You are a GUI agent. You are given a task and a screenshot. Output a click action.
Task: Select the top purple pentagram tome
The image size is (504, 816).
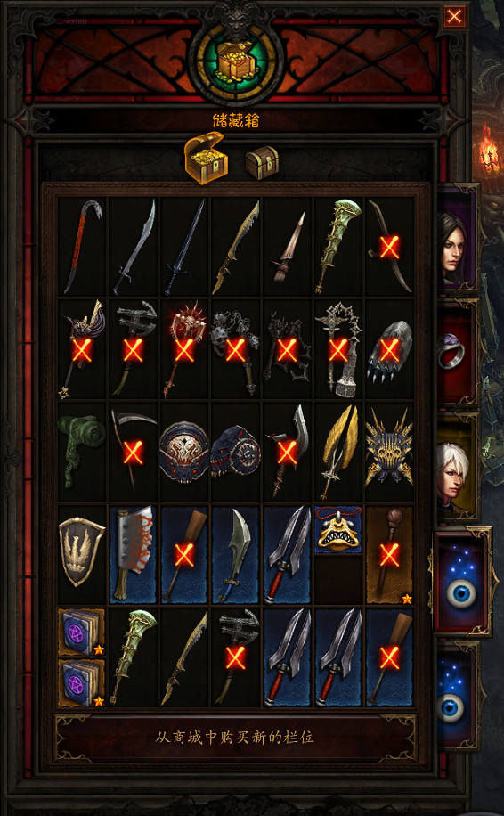tap(82, 632)
